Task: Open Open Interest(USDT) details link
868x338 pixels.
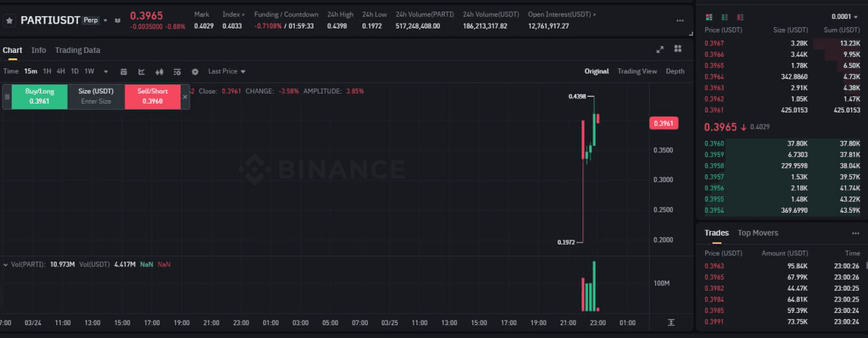Action: pos(562,14)
